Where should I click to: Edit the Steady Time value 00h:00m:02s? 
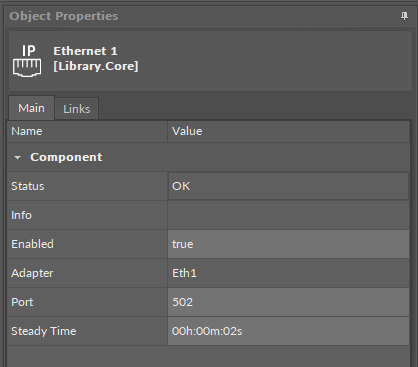(x=289, y=331)
